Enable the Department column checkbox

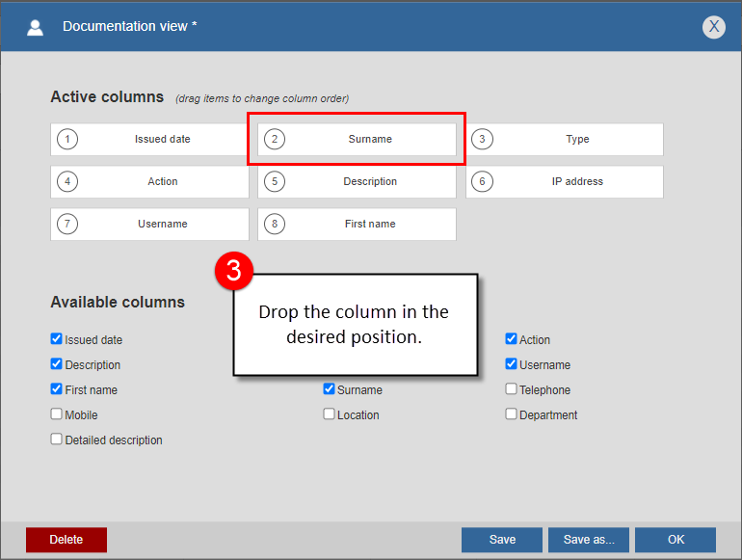click(x=511, y=414)
